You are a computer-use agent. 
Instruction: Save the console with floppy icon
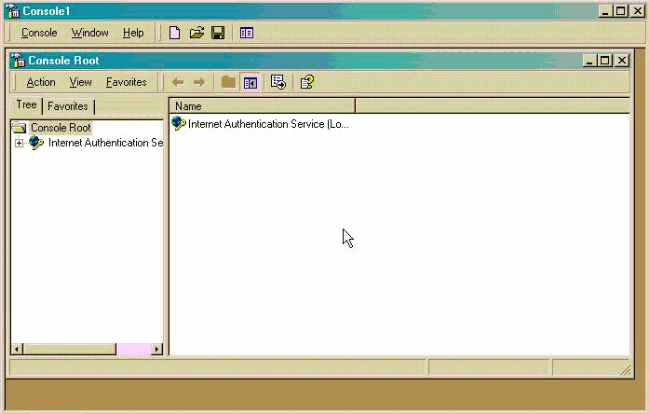pyautogui.click(x=218, y=33)
